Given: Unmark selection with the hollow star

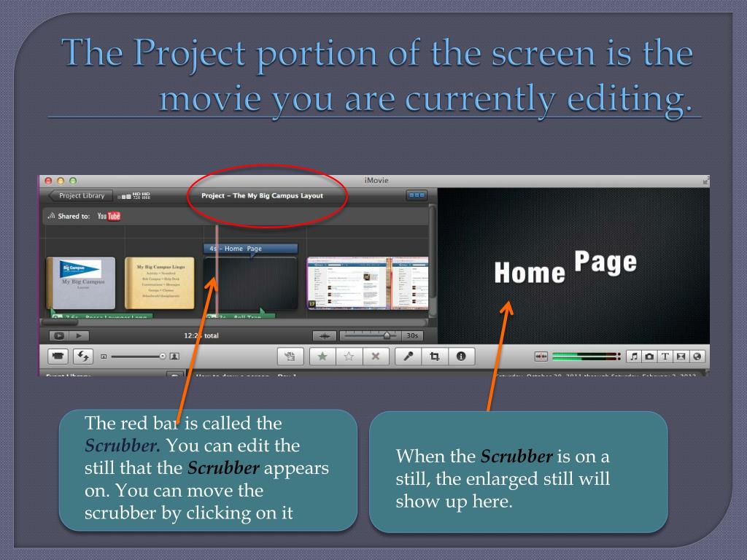Looking at the screenshot, I should click(x=349, y=356).
